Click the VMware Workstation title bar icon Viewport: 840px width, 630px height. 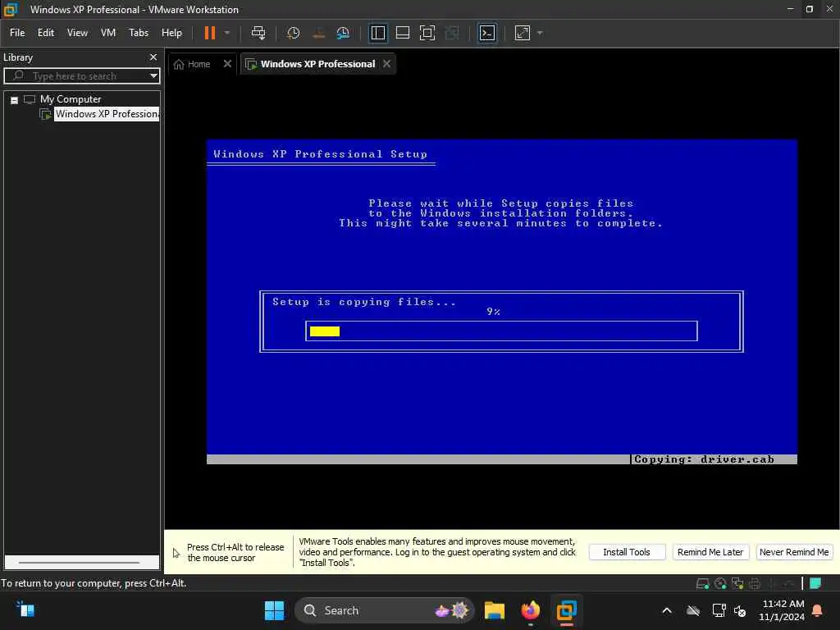point(10,9)
